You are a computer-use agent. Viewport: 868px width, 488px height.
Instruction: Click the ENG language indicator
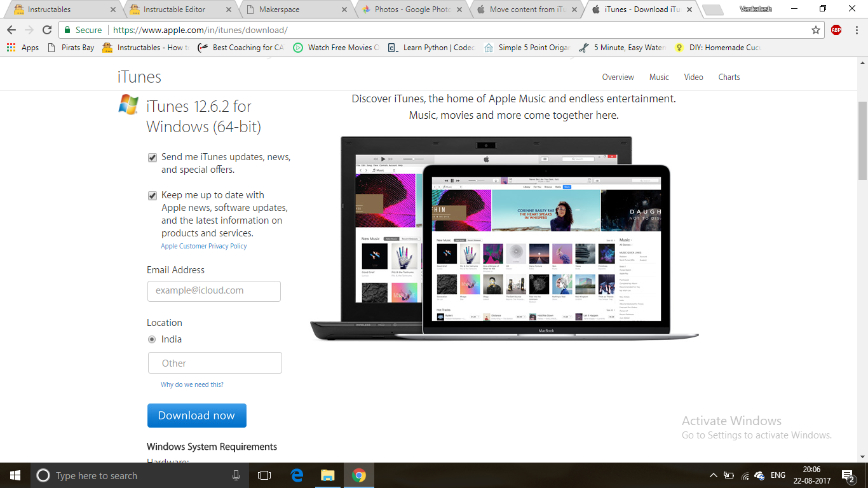point(778,475)
